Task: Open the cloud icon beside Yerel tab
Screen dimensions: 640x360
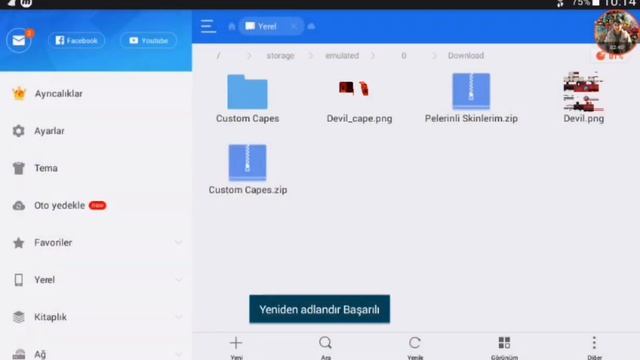Action: 311,27
